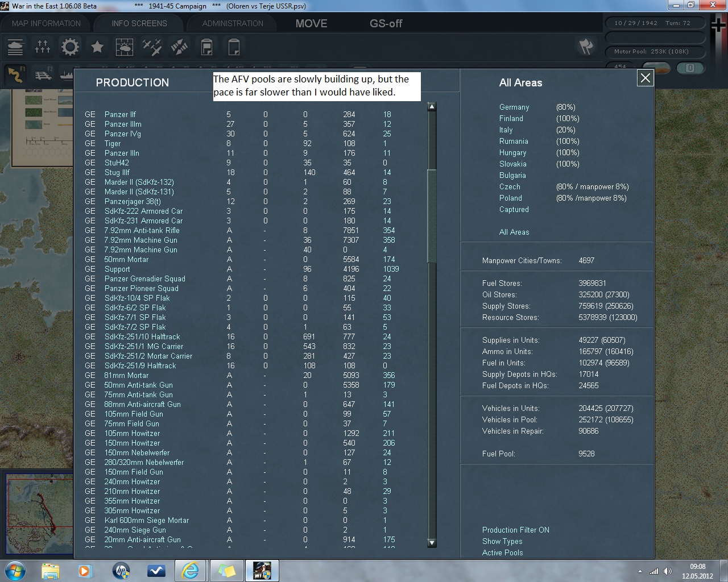The height and width of the screenshot is (582, 728).
Task: Toggle Production Filter ON
Action: [516, 530]
